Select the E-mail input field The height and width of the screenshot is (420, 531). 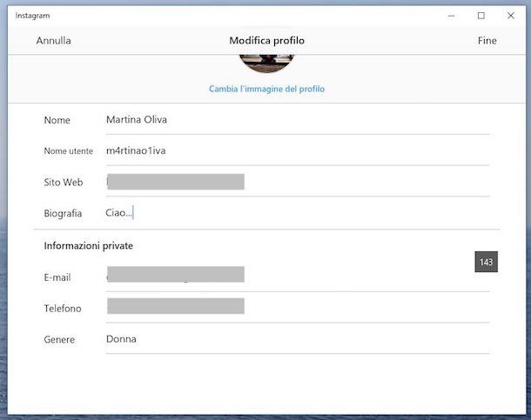coord(296,276)
